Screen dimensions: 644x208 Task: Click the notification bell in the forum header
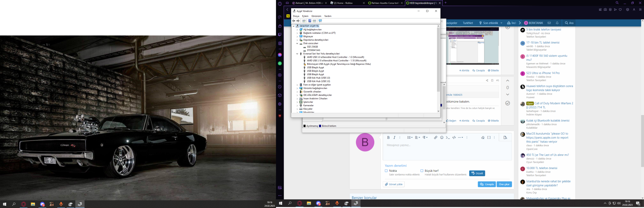click(557, 23)
